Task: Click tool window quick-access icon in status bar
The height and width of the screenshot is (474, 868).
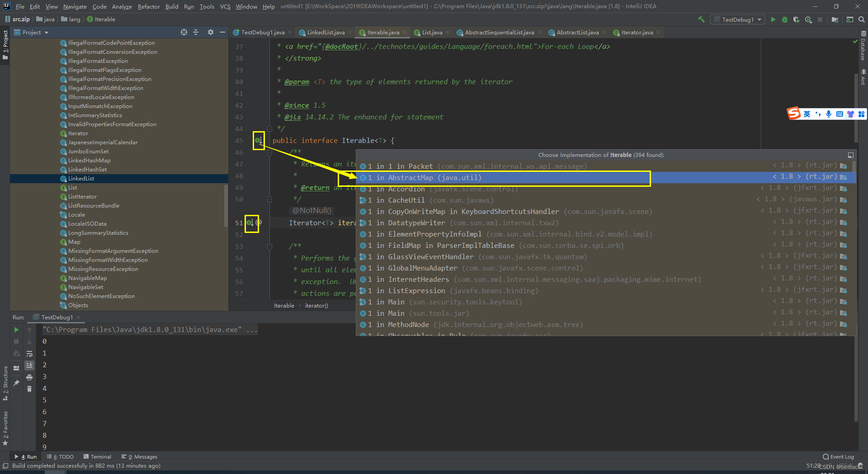Action: [x=5, y=466]
